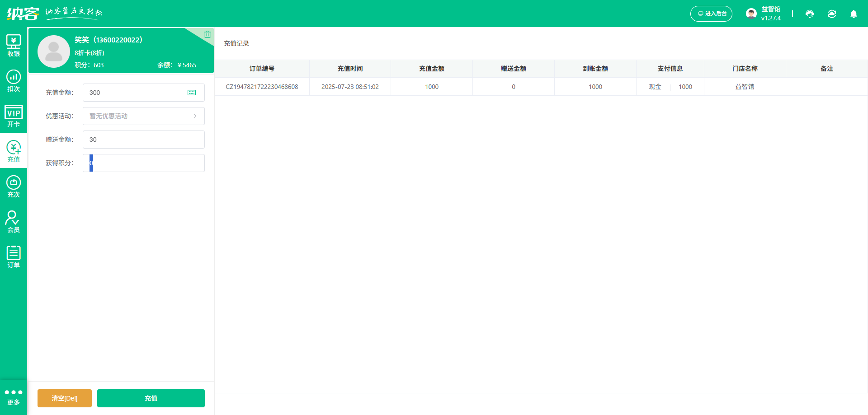Open the 订单 orders sidebar icon
868x415 pixels.
[x=14, y=257]
